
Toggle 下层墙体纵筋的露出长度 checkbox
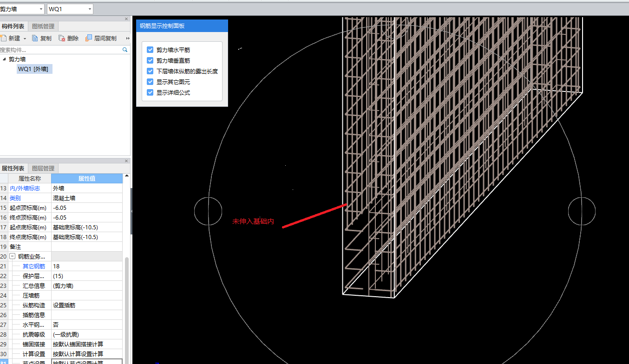coord(150,71)
